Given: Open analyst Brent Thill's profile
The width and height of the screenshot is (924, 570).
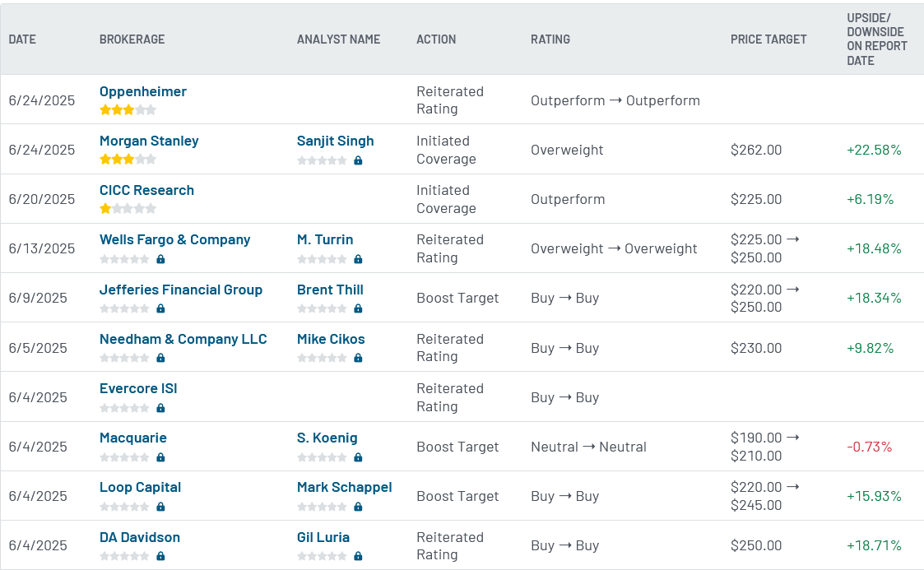Looking at the screenshot, I should click(330, 290).
